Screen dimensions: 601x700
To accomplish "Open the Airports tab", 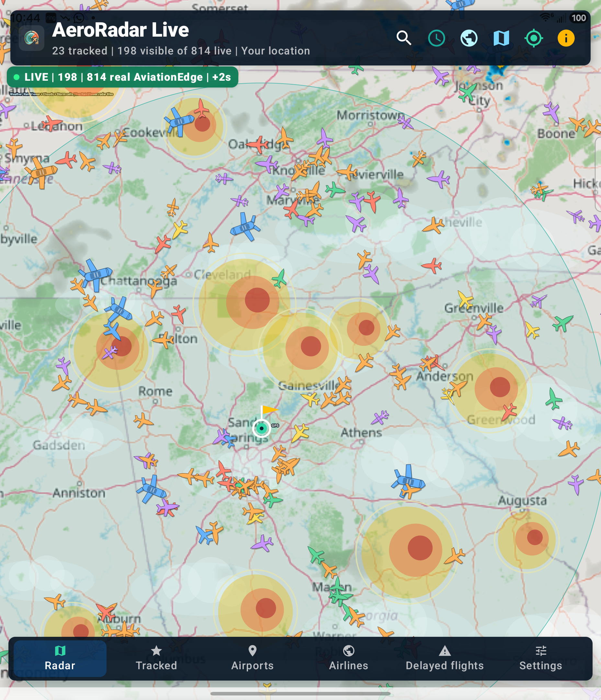I will 253,659.
